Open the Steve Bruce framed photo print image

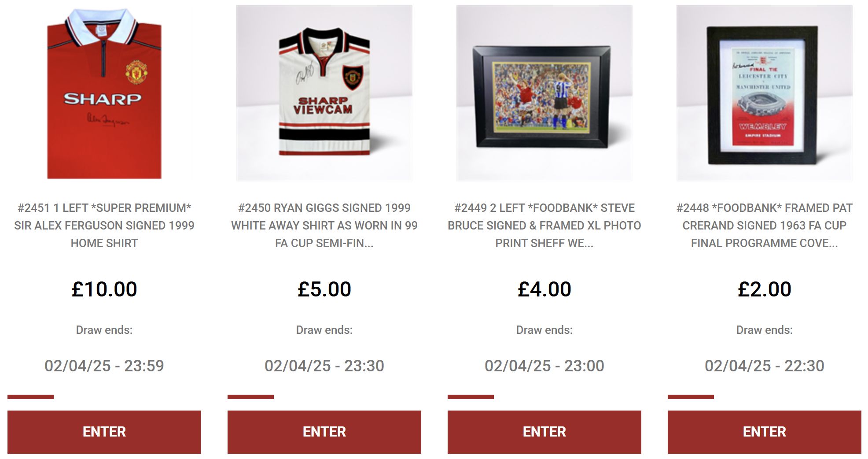click(544, 93)
